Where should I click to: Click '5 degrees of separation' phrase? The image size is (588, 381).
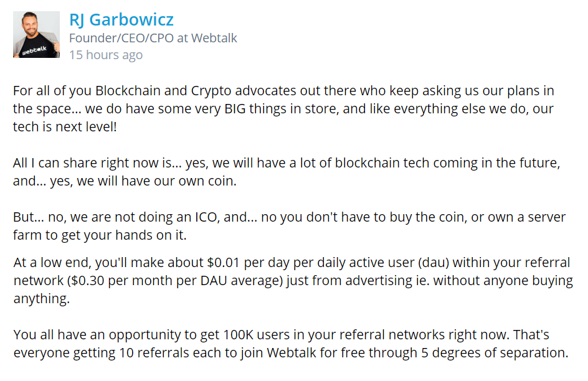pos(494,352)
